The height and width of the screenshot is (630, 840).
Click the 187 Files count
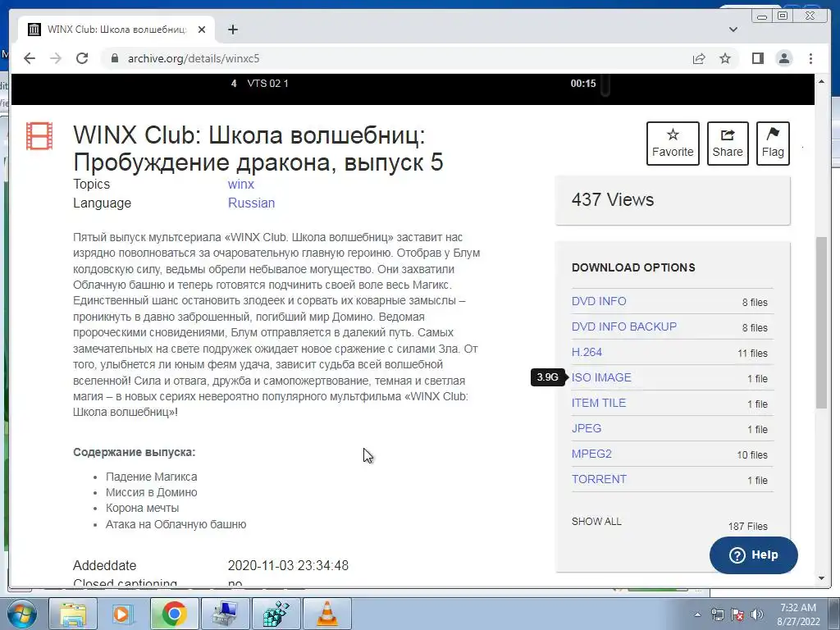coord(747,526)
